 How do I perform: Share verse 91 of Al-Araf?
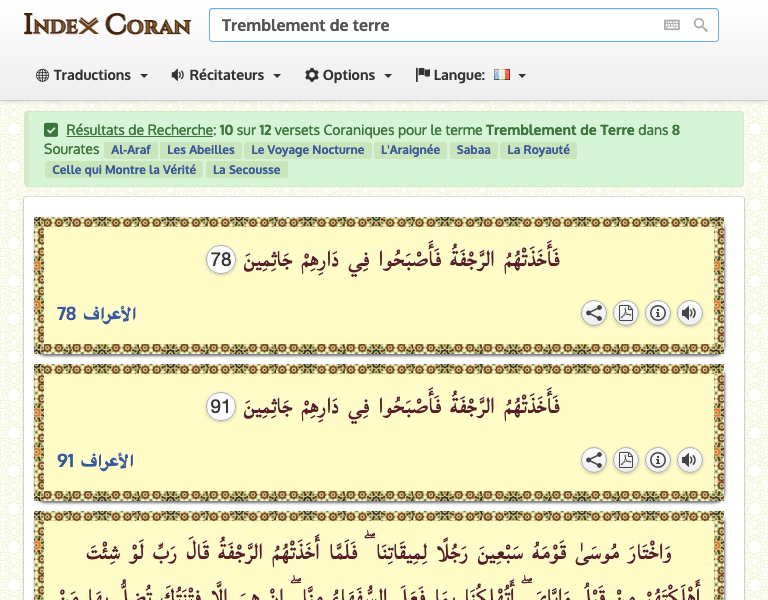[x=594, y=460]
